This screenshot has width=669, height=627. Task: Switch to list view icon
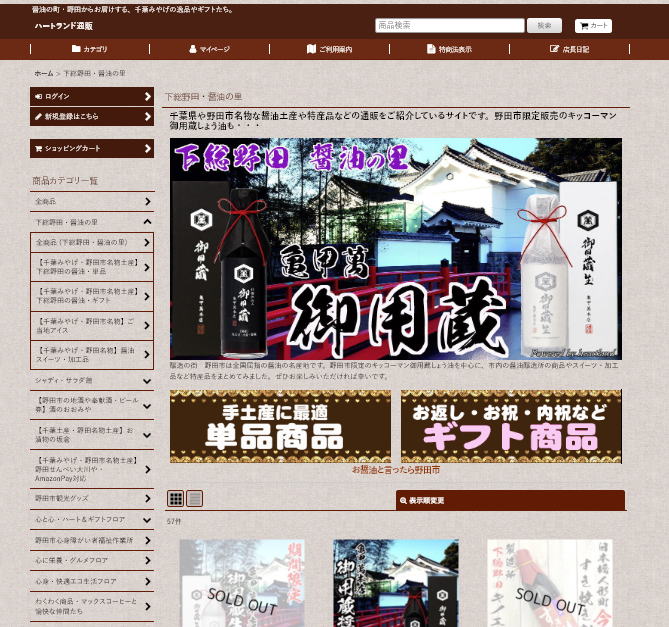pos(195,498)
